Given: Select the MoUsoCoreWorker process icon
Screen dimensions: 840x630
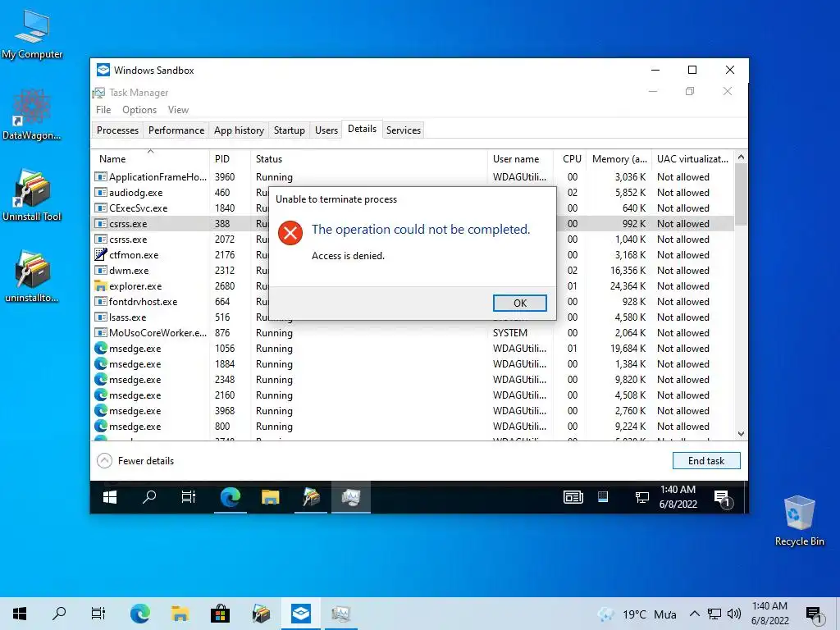Looking at the screenshot, I should pos(100,333).
